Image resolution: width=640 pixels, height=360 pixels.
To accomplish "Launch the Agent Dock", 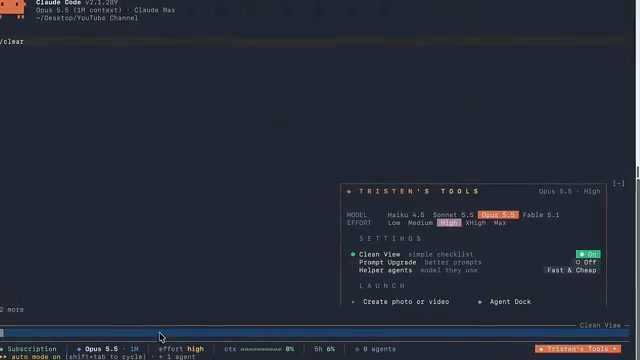I will point(510,302).
